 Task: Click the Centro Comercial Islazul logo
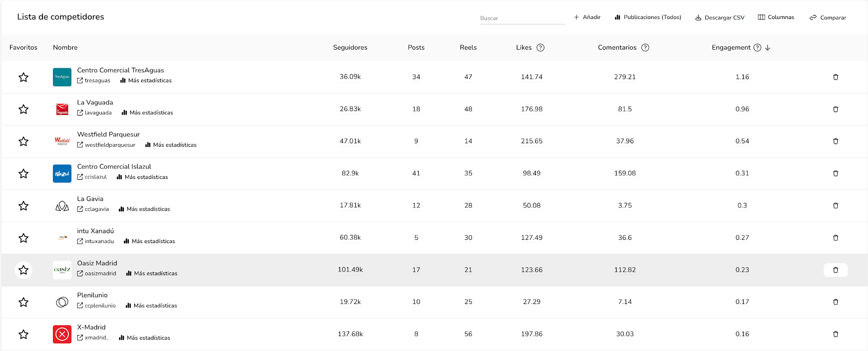62,173
